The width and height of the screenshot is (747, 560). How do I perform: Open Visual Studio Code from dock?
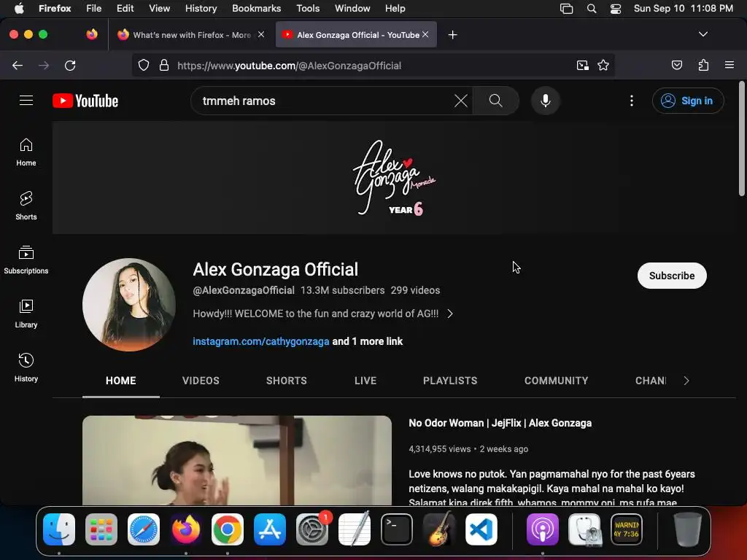[481, 529]
